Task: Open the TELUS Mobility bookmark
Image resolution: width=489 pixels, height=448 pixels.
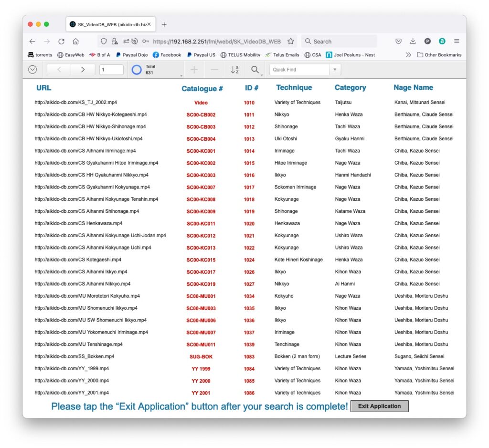Action: [241, 55]
